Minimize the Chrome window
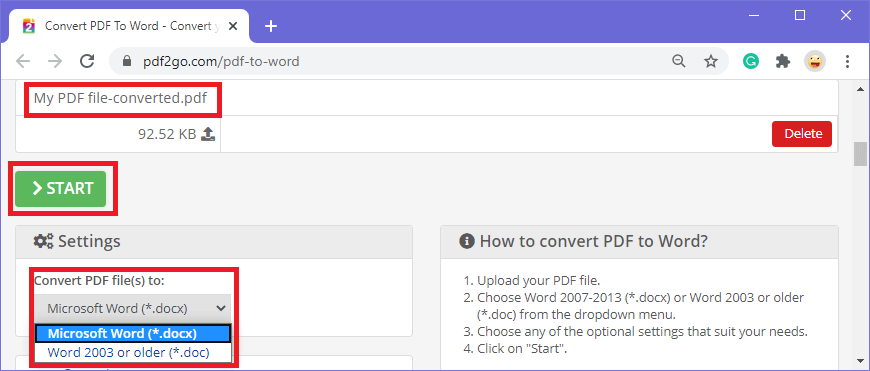870x371 pixels. tap(753, 16)
